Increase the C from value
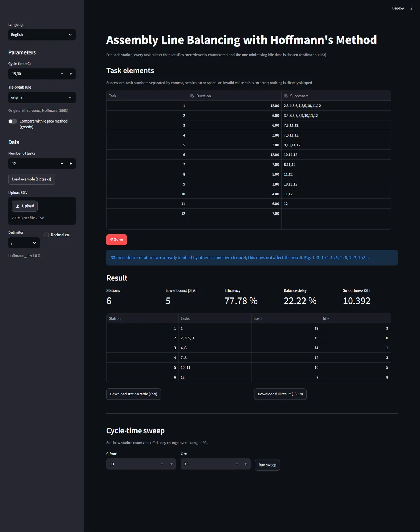The image size is (420, 532). 171,464
